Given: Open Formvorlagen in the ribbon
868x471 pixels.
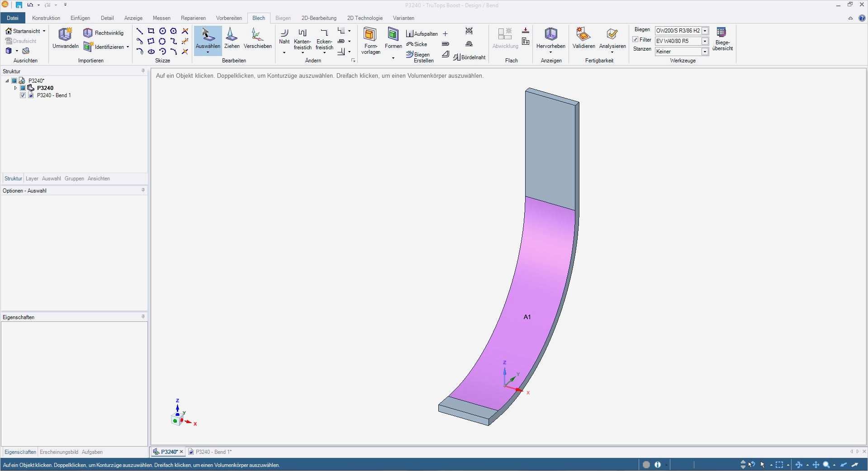Looking at the screenshot, I should pos(370,40).
